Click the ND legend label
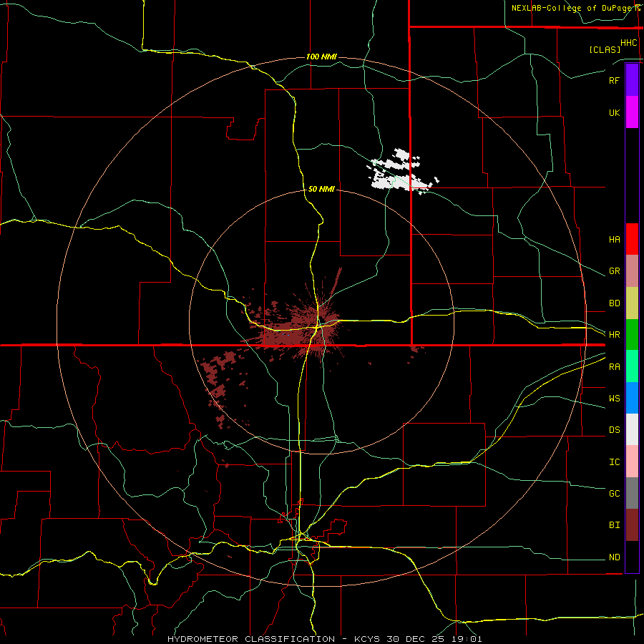The image size is (644, 644). tap(614, 557)
